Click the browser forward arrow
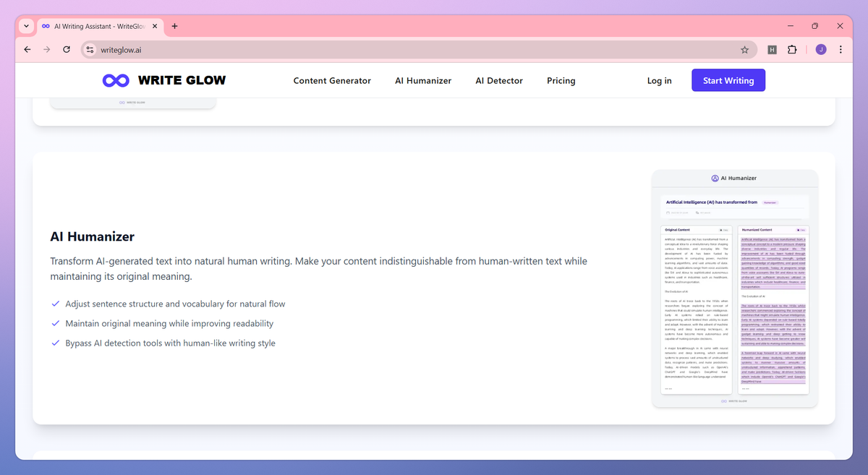 click(x=47, y=50)
